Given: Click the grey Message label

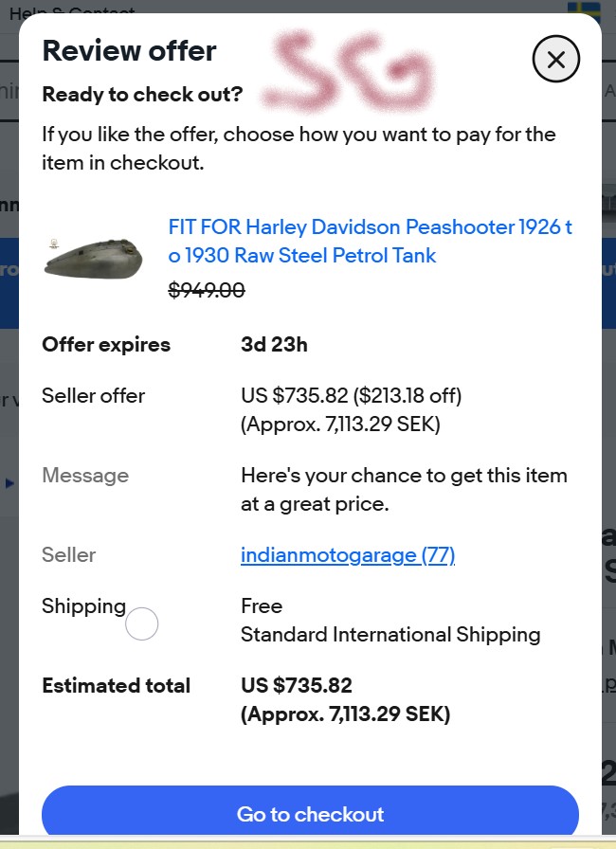Looking at the screenshot, I should coord(85,476).
